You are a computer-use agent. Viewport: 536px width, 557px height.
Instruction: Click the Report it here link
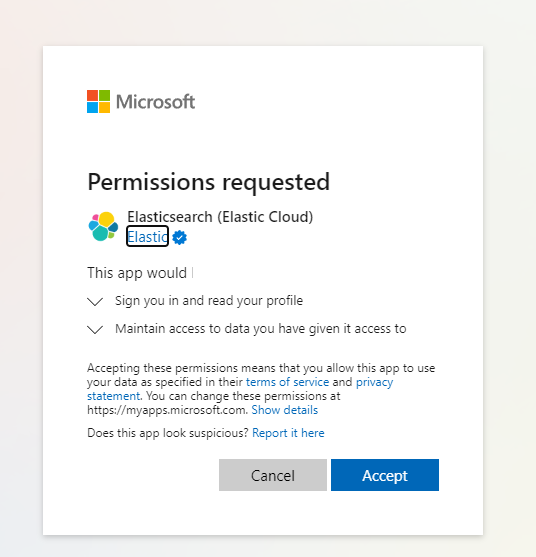tap(288, 433)
